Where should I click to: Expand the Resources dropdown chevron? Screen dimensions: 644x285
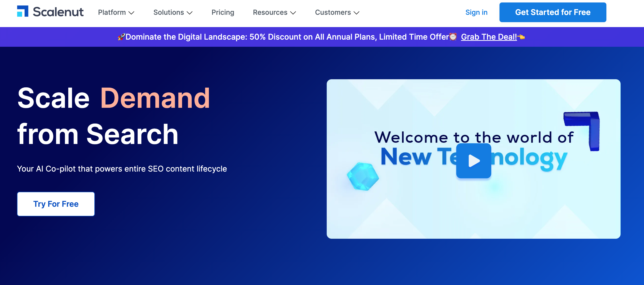tap(293, 13)
